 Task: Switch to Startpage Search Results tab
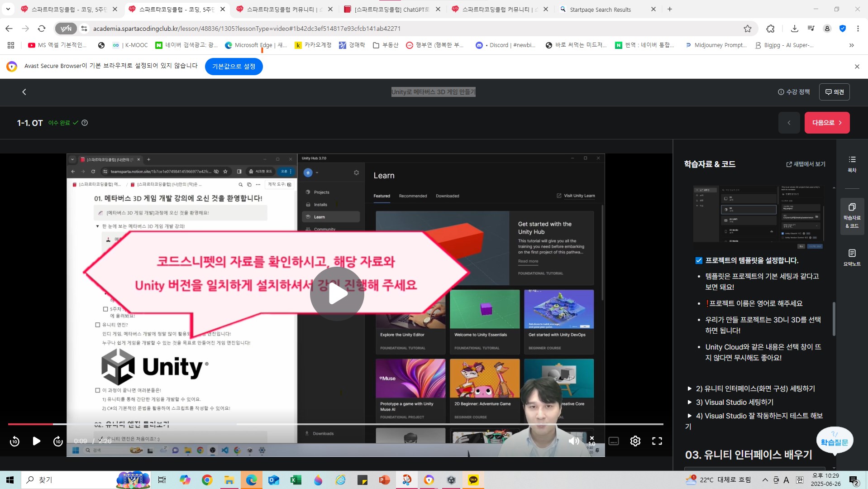pos(606,9)
